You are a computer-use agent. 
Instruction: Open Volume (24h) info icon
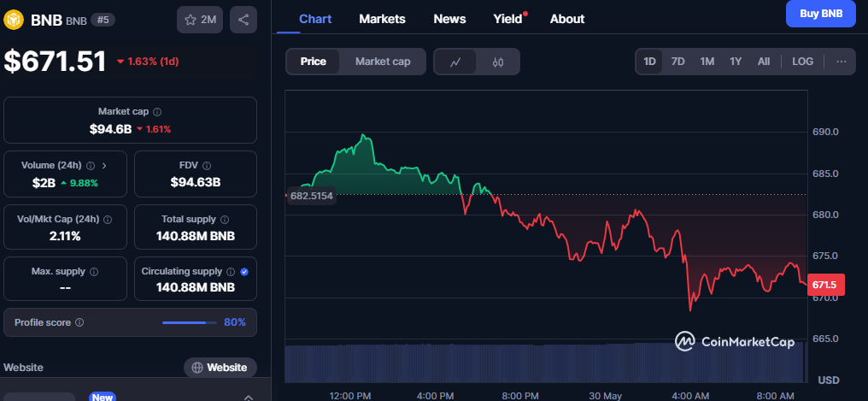(91, 166)
